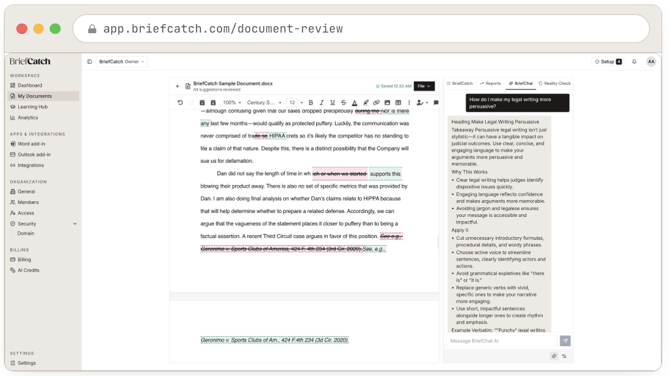Open the Setup checklist button
This screenshot has height=376, width=670.
pyautogui.click(x=608, y=62)
